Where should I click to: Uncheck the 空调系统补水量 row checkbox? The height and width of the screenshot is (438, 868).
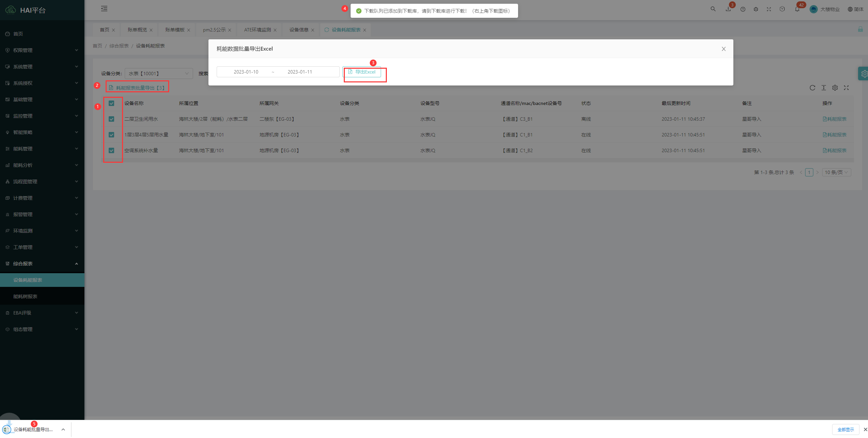click(x=111, y=150)
